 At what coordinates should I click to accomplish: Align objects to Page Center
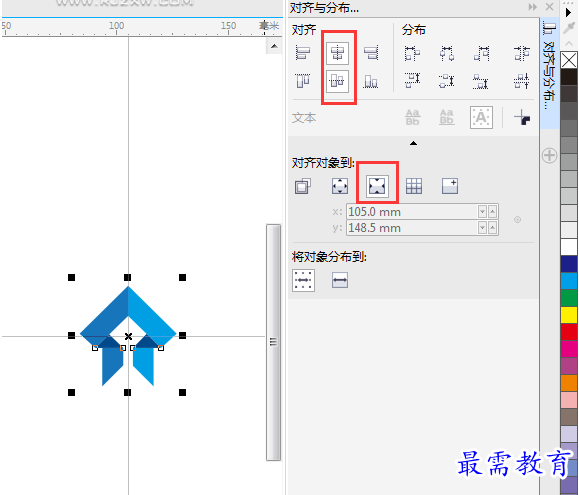[x=377, y=186]
